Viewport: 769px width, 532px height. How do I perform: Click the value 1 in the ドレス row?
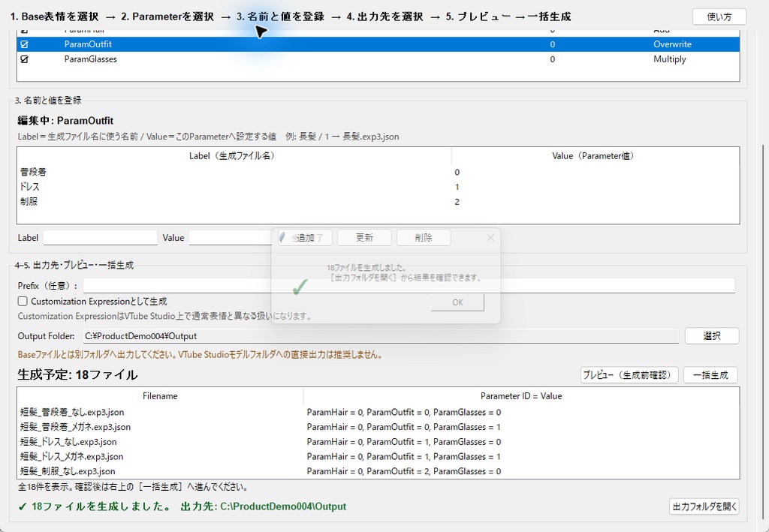click(457, 187)
